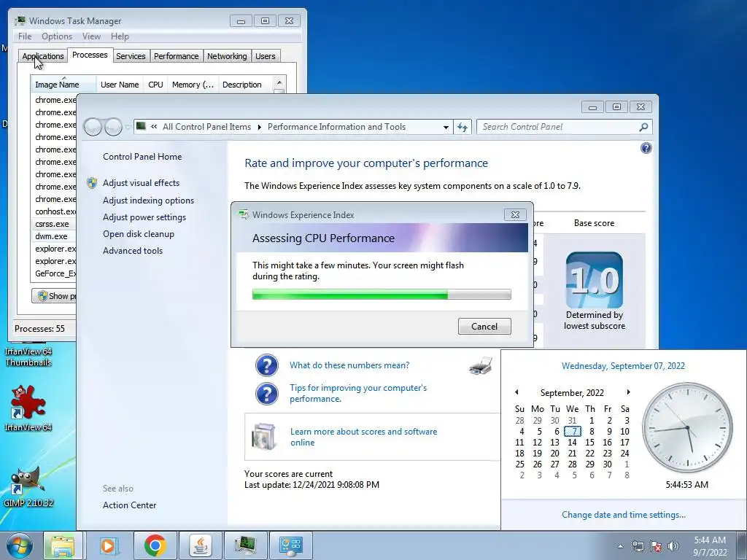Viewport: 747px width, 560px height.
Task: Open the IrfanView 64 desktop shortcut
Action: point(28,408)
